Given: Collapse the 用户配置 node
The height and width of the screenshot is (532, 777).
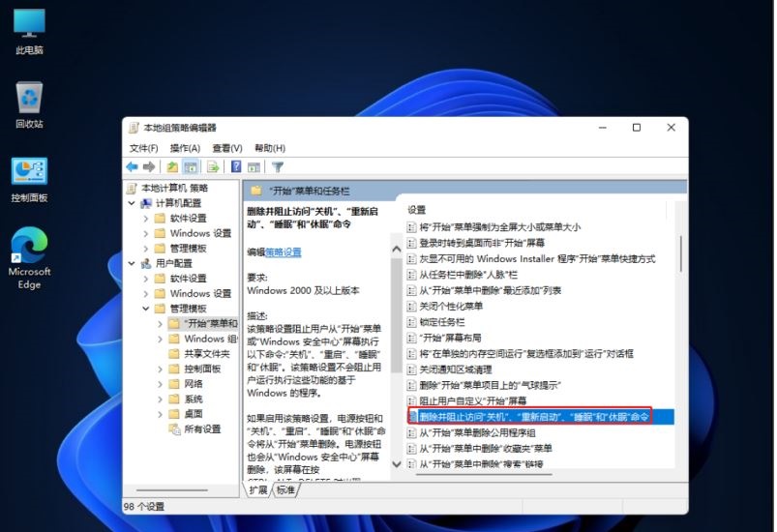Looking at the screenshot, I should 132,263.
